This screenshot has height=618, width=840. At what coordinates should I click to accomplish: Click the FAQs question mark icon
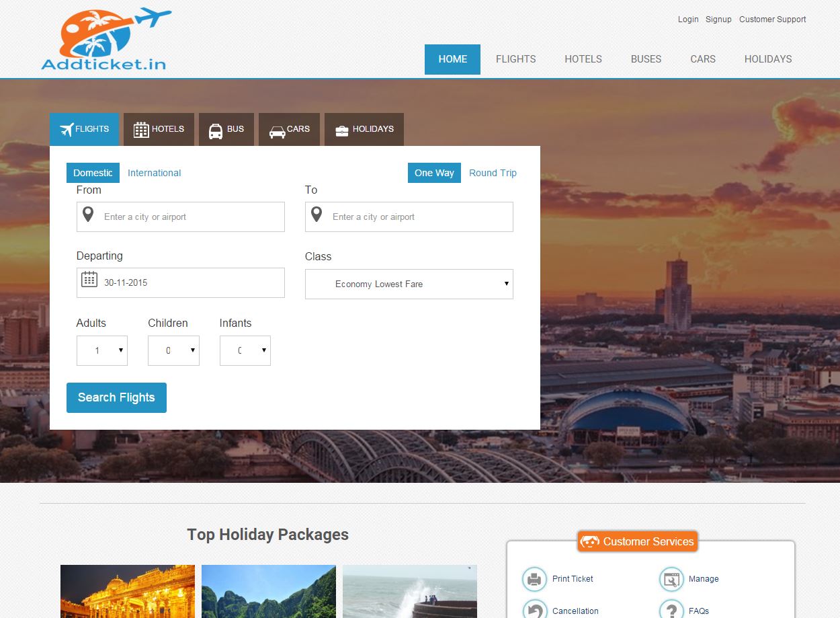pyautogui.click(x=671, y=610)
